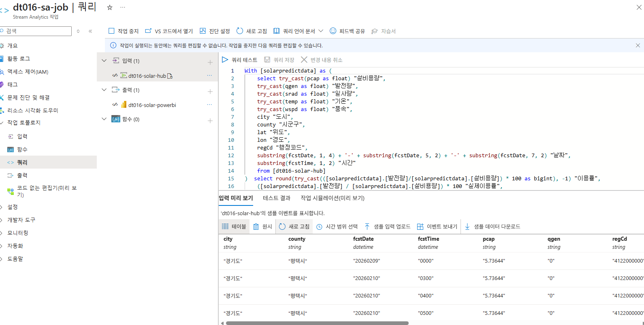Refresh the input preview with 새로 고침
644x325 pixels.
(294, 227)
